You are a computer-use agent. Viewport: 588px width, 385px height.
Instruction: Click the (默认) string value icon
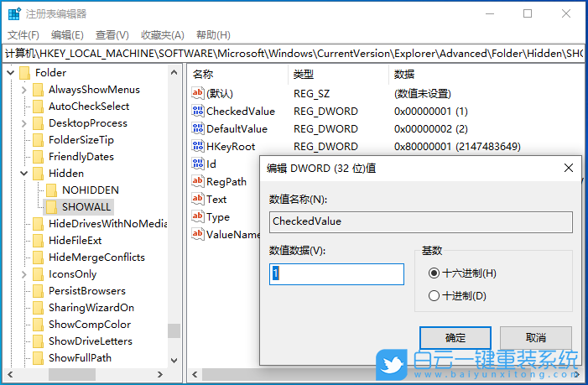[198, 93]
